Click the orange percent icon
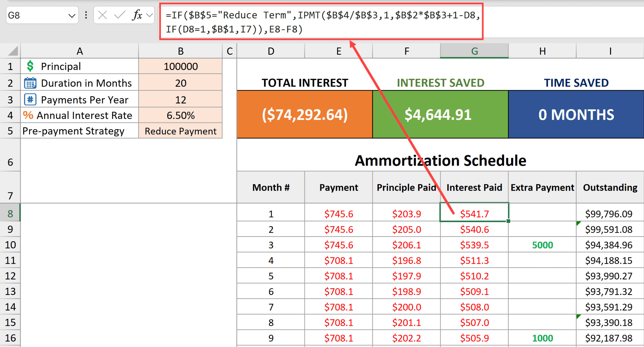The height and width of the screenshot is (347, 644). coord(28,115)
